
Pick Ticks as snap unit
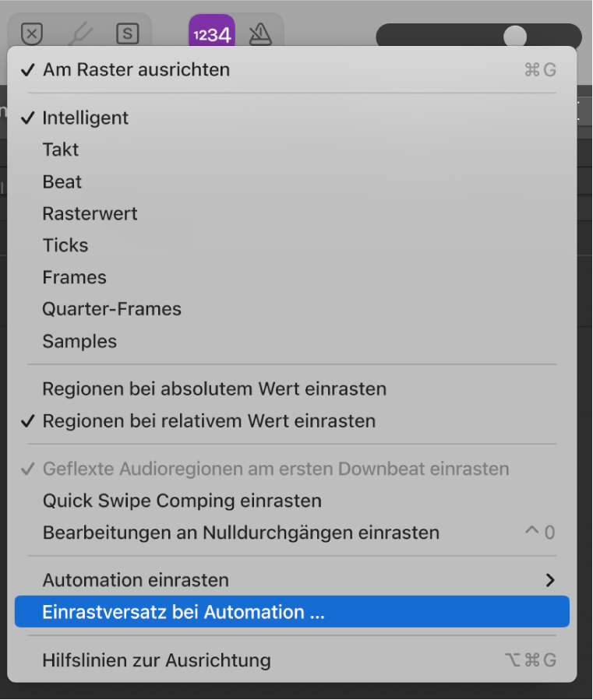(x=65, y=245)
